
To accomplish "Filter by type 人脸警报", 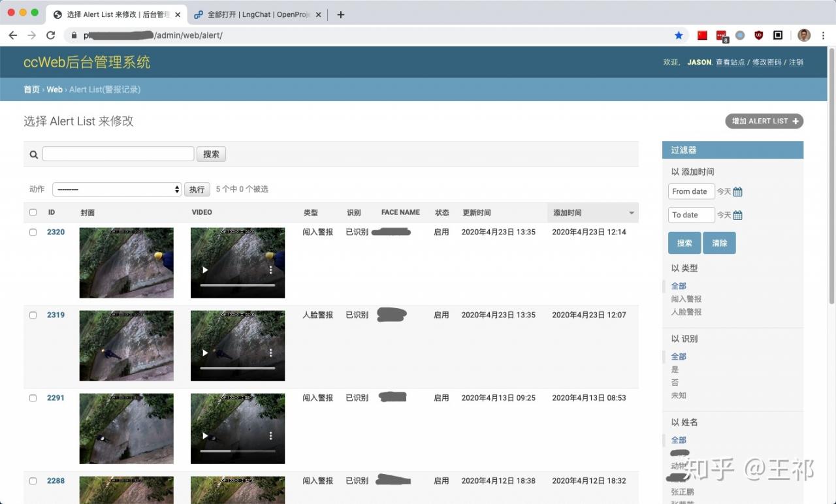I will [x=686, y=312].
